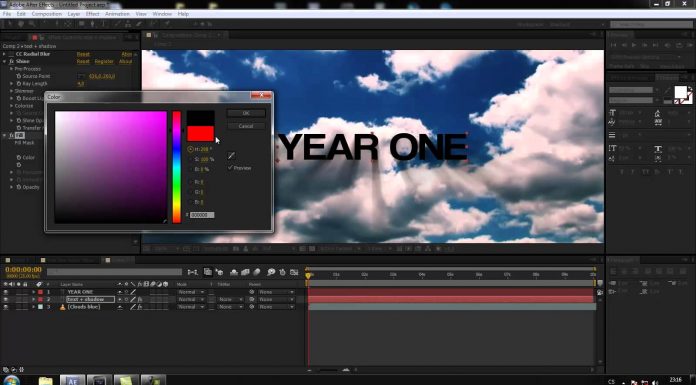
Task: Collapse the Shine effect twirl arrow
Action: tap(4, 61)
